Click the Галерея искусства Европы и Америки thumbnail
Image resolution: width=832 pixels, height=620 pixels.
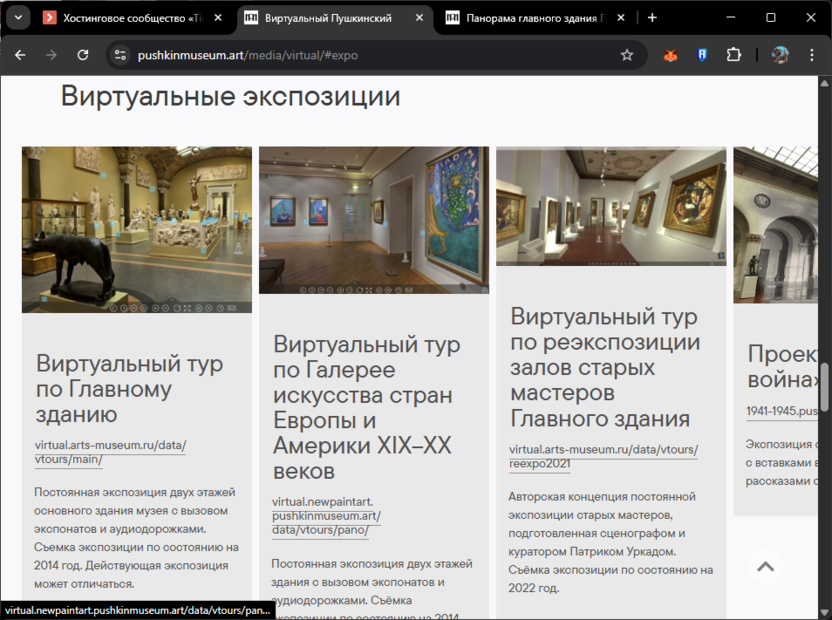374,220
